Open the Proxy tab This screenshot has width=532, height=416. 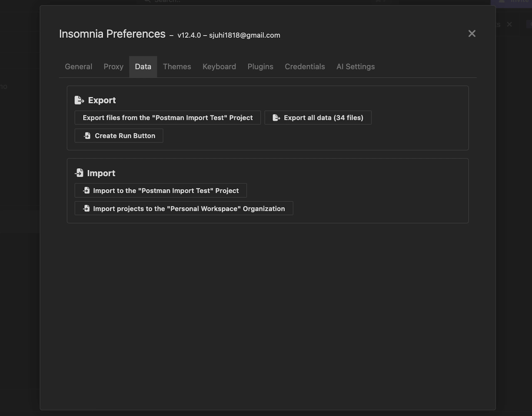click(x=113, y=66)
